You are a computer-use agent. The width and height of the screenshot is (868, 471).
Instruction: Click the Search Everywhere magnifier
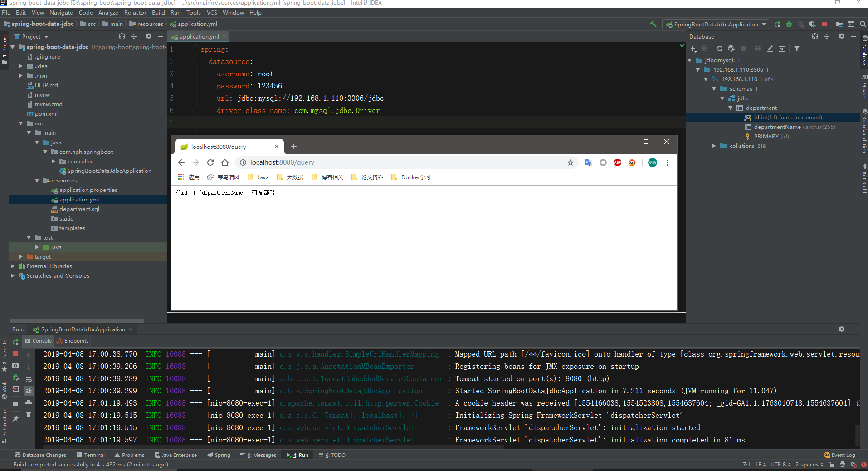863,24
